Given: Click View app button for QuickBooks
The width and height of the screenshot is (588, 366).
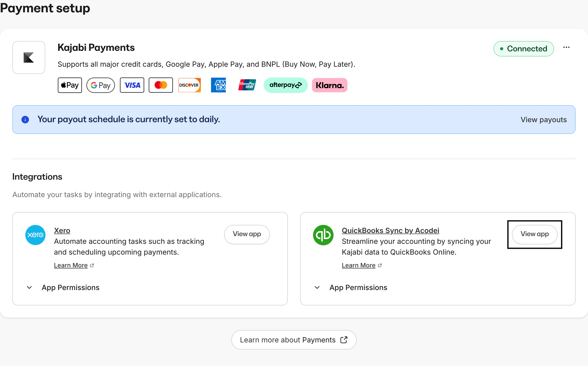Looking at the screenshot, I should [535, 234].
